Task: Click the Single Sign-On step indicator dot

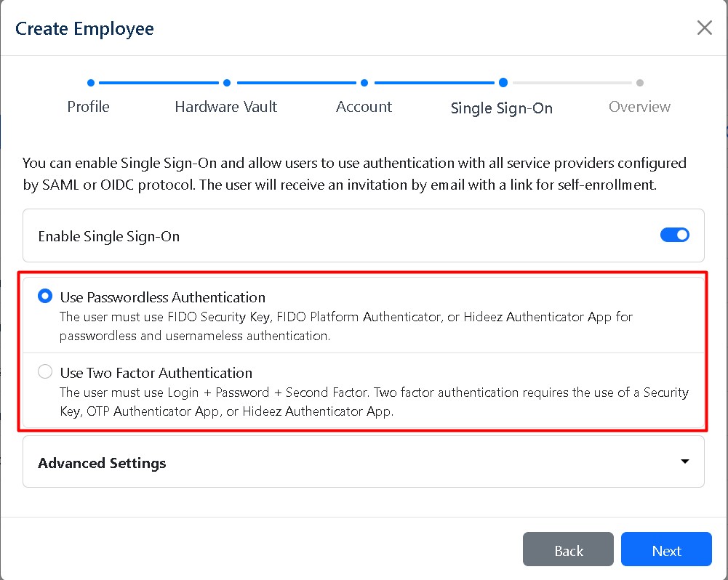Action: (502, 83)
